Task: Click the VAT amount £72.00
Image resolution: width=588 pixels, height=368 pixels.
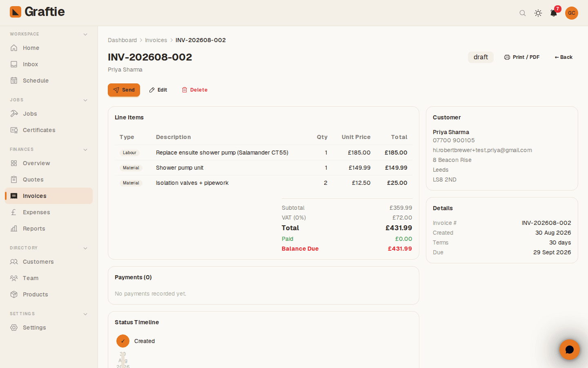Action: pyautogui.click(x=402, y=218)
